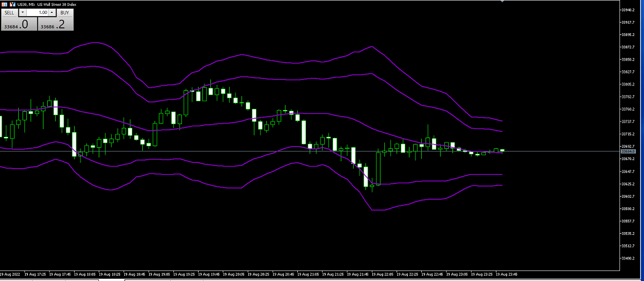The width and height of the screenshot is (644, 281).
Task: Increase trade volume with the up arrow
Action: pos(52,12)
